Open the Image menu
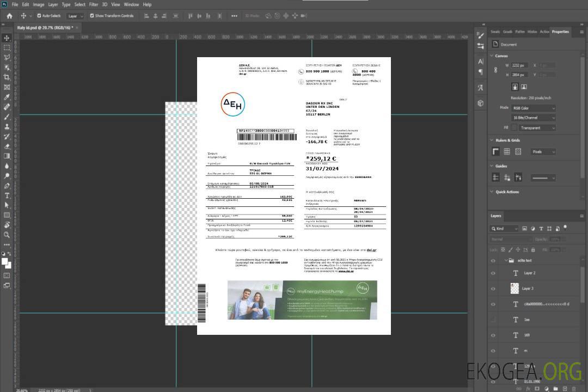 (38, 4)
